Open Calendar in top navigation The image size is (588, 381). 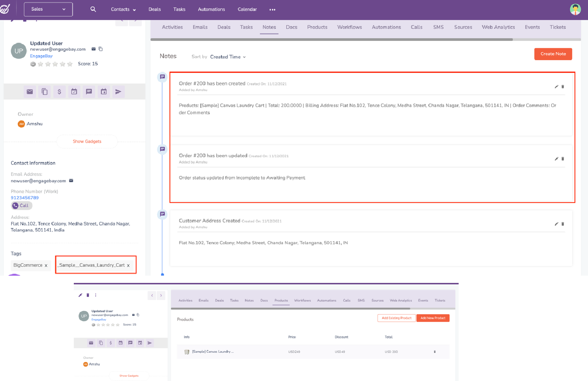point(247,9)
